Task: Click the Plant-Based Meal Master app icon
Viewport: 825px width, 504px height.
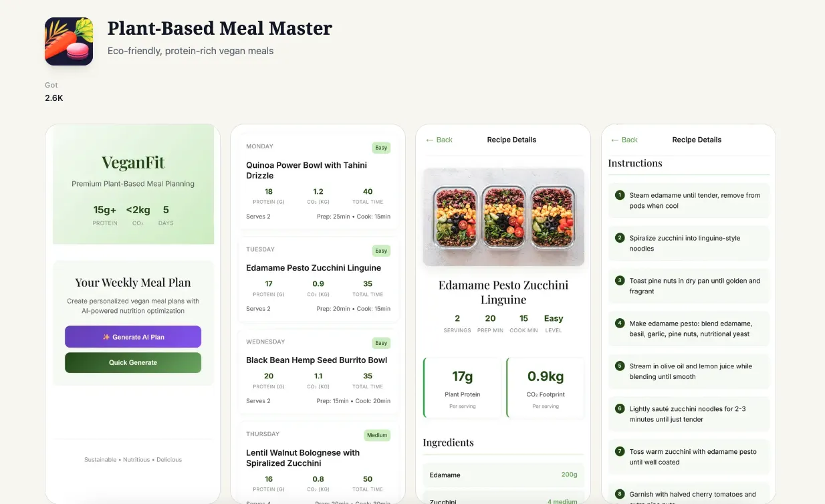Action: 69,41
